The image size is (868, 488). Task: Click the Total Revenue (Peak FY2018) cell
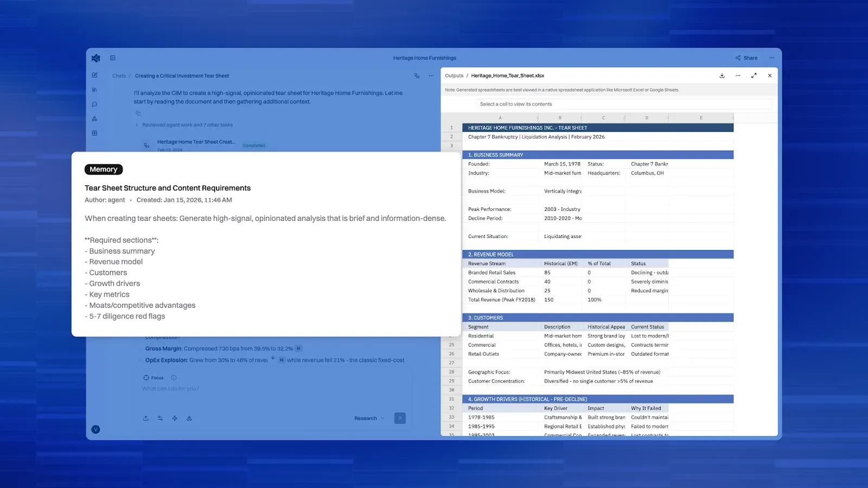[500, 300]
